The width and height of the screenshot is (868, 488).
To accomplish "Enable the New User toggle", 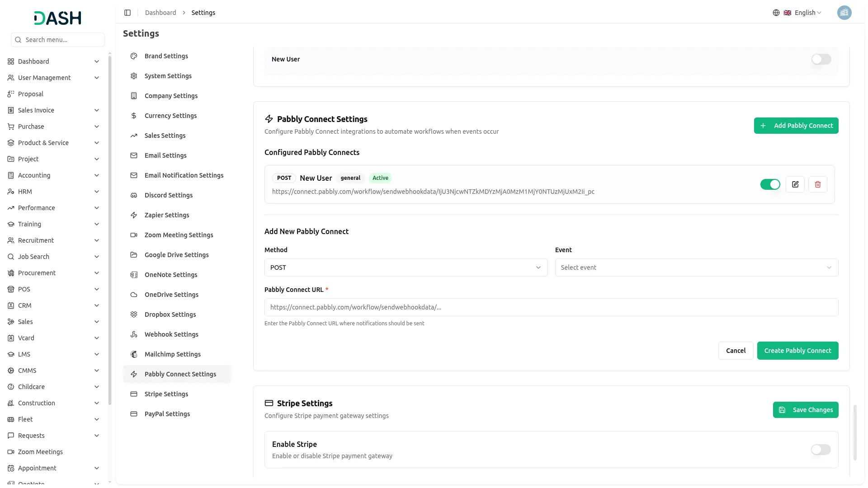I will [x=821, y=59].
